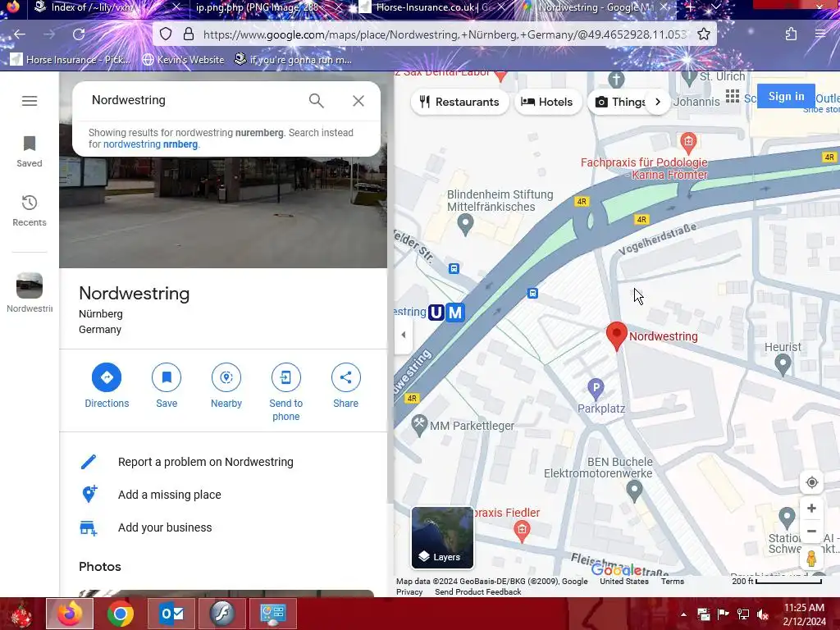List all tabs dropdown

715,7
